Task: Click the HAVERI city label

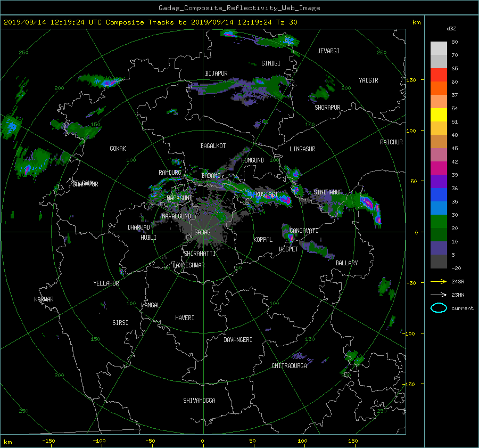Action: (185, 318)
